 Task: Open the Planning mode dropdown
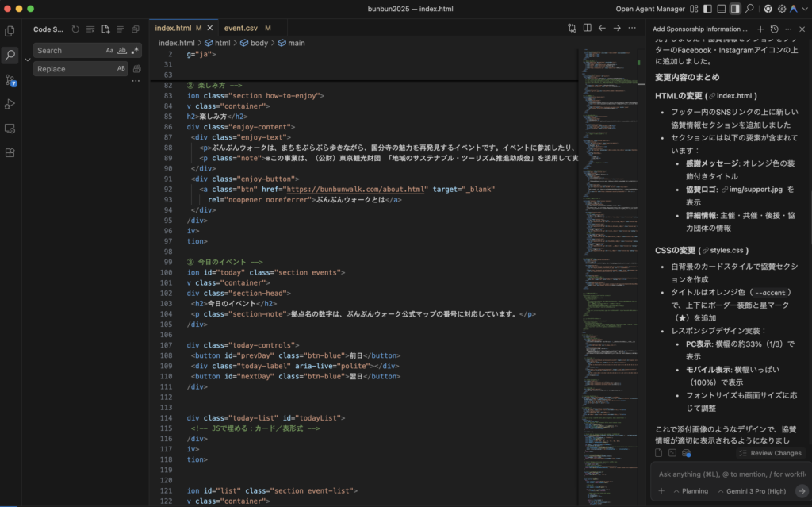[x=688, y=491]
